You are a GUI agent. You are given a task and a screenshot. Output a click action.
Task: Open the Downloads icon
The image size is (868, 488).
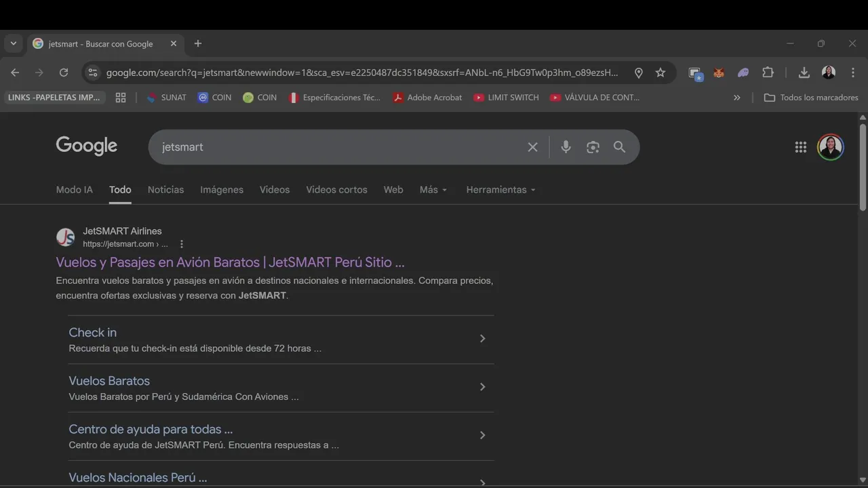(804, 73)
